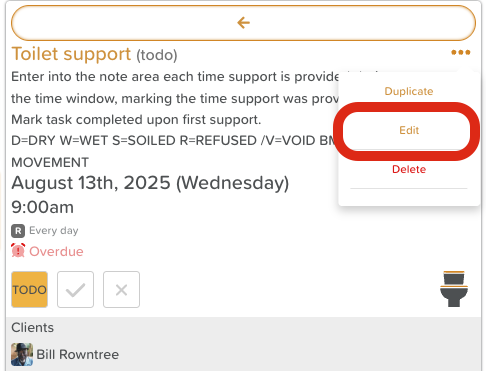Click the R recurring badge icon
The width and height of the screenshot is (486, 371).
[x=18, y=231]
